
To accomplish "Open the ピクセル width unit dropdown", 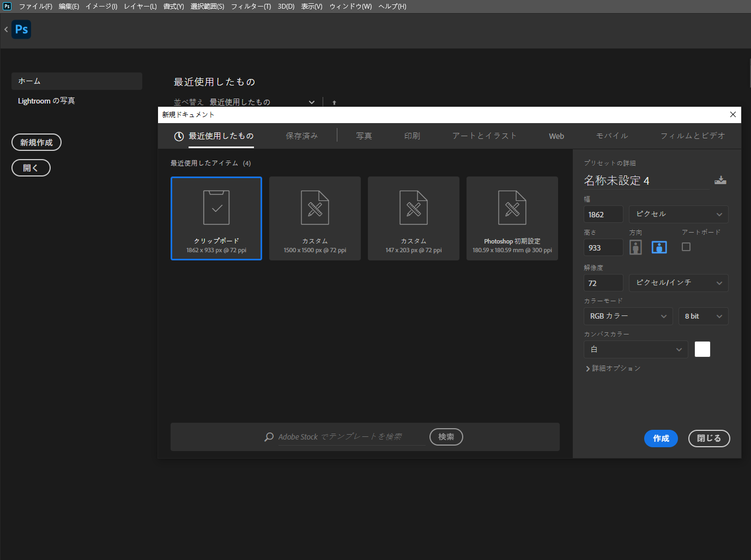I will point(679,214).
